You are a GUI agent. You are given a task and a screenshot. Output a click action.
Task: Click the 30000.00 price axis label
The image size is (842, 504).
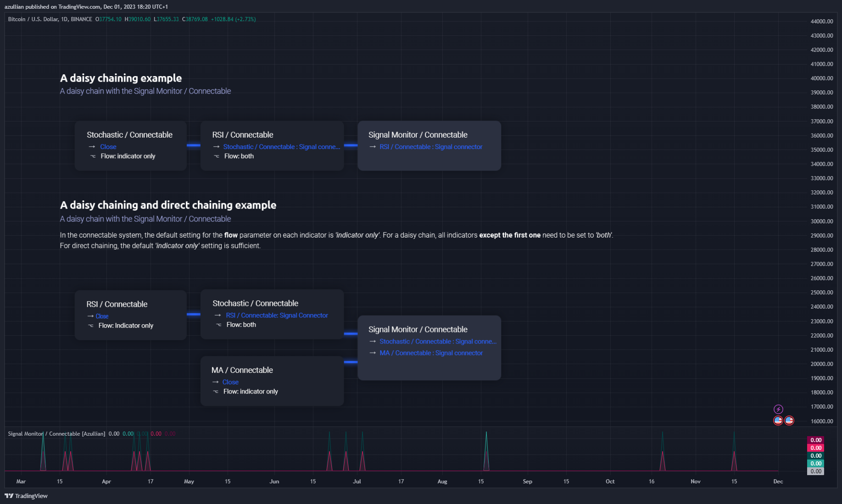[822, 222]
